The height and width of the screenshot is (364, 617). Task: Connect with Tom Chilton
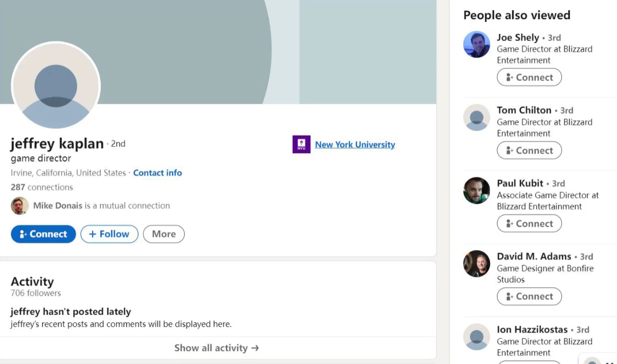pyautogui.click(x=529, y=150)
